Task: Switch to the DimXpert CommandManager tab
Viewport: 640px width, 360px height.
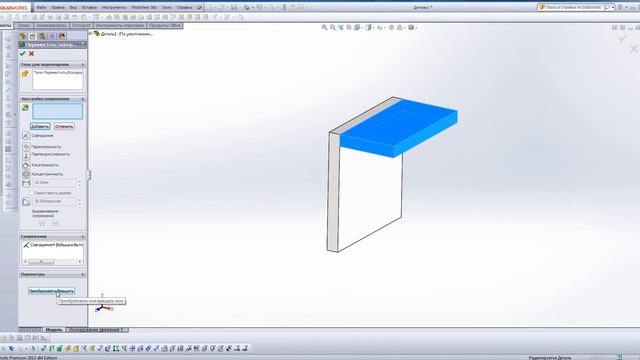Action: point(81,25)
